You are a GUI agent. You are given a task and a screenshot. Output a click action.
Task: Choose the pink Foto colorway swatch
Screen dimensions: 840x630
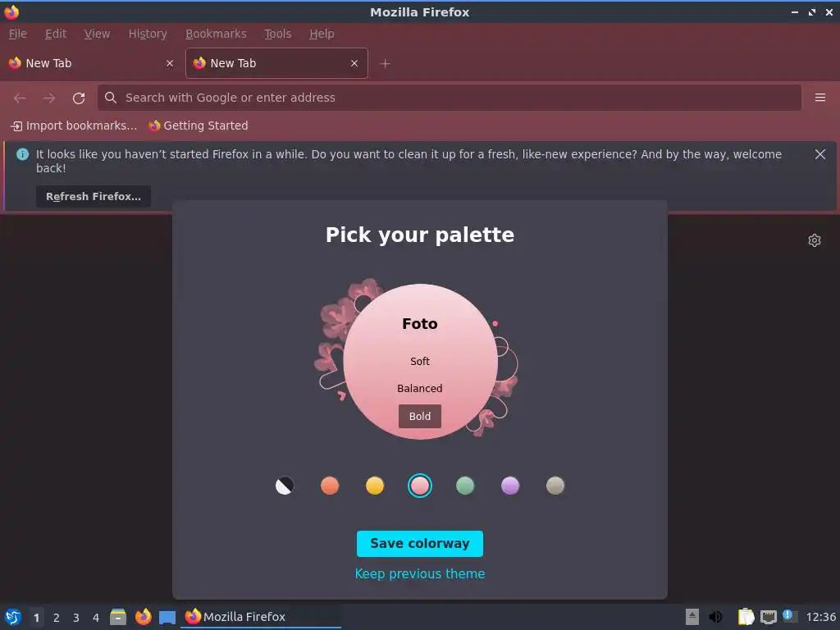[x=419, y=486]
